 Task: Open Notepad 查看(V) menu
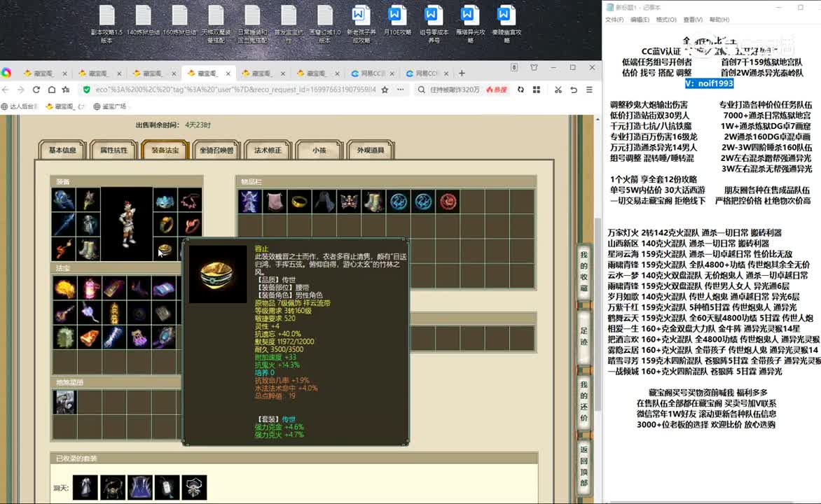[693, 20]
